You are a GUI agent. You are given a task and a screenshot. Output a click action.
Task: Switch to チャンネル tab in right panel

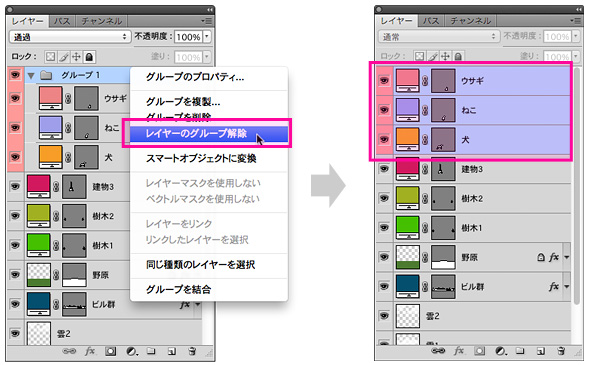click(x=470, y=21)
